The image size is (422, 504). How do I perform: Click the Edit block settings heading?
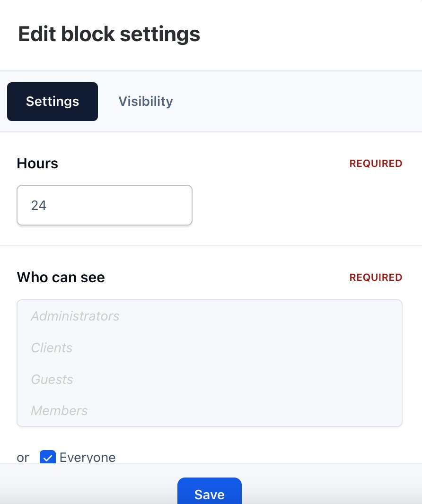pos(109,35)
